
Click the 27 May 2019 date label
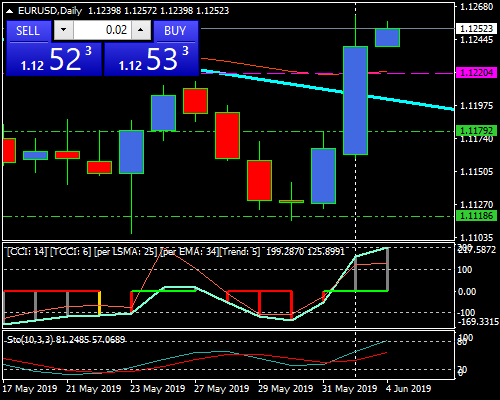point(222,389)
